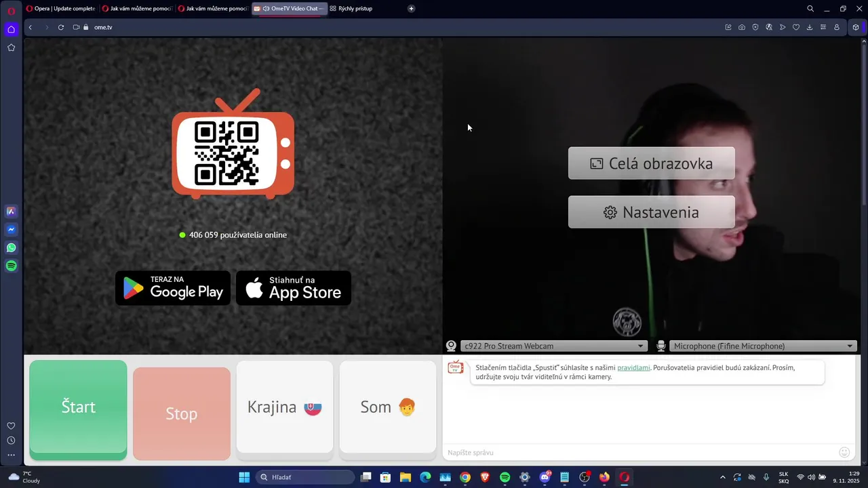Open downloads icon in toolbar
868x488 pixels.
coord(810,27)
